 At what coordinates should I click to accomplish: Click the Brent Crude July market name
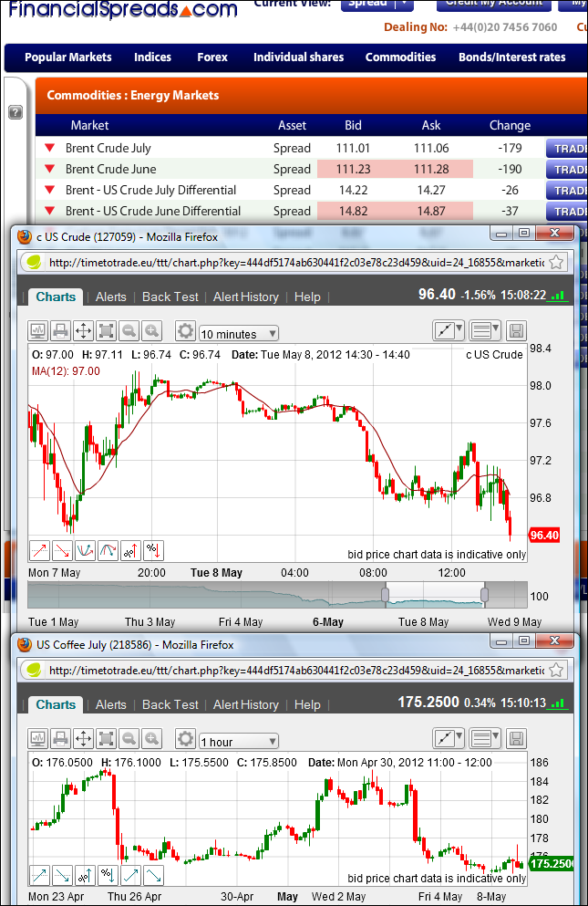tap(108, 149)
